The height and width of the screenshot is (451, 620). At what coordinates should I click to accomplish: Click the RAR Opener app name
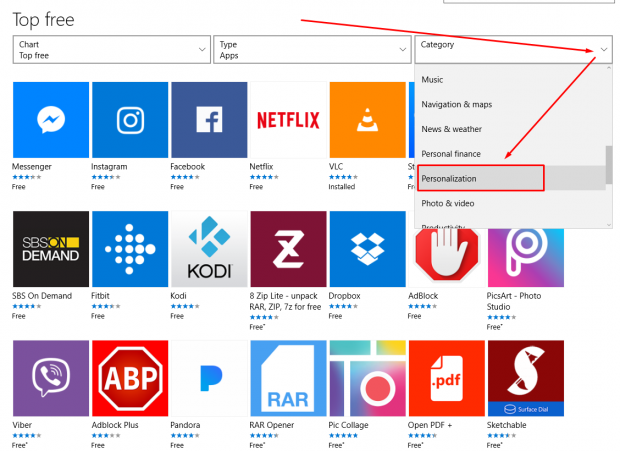click(274, 425)
